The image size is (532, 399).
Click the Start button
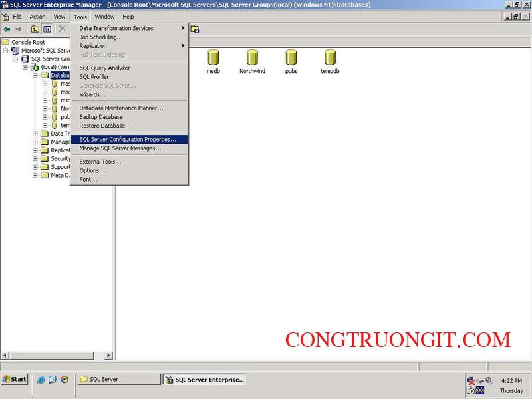(15, 379)
